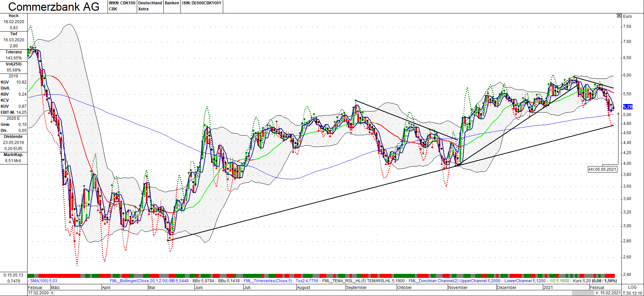644x296 pixels.
Task: Click the 6,51 Mrd. market cap value
Action: tap(13, 161)
